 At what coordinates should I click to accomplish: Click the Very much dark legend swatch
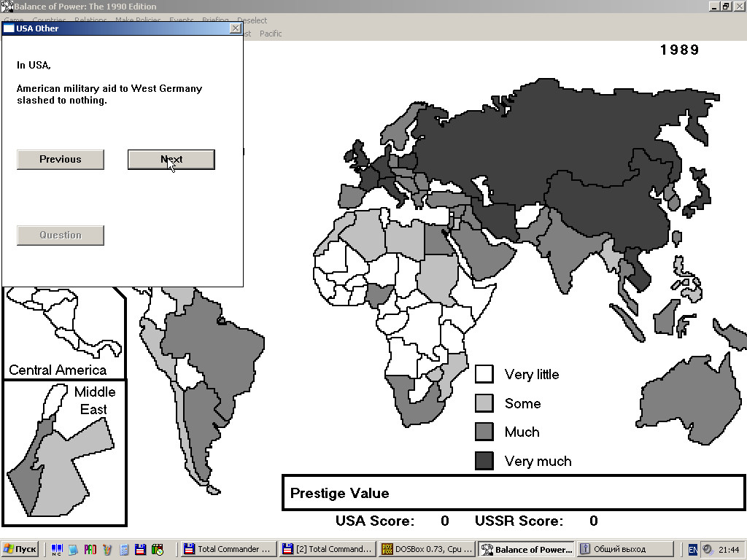(x=484, y=461)
